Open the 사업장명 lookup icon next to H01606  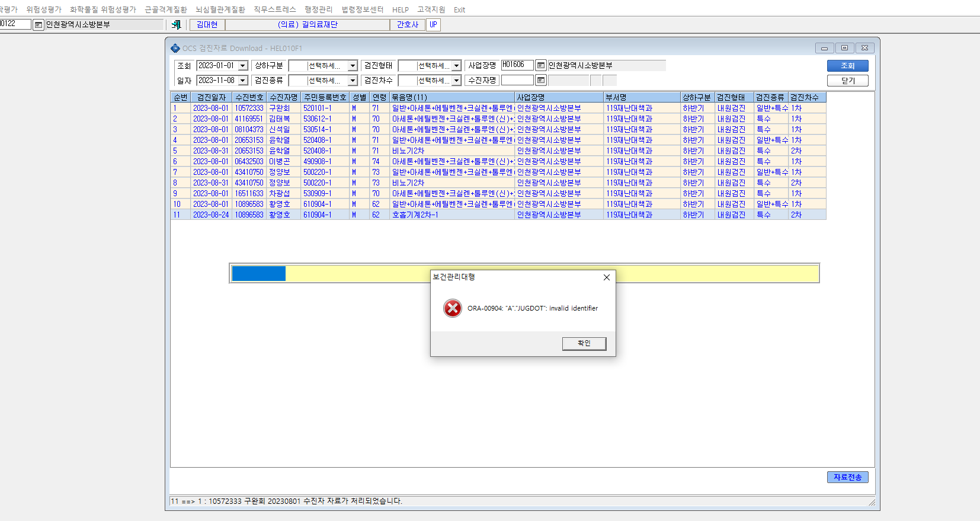pos(541,65)
